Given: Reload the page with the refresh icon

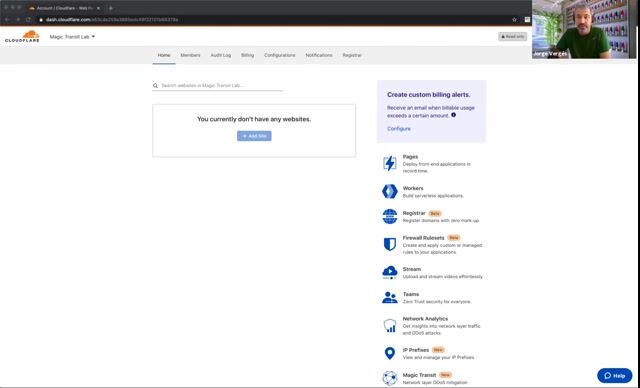Looking at the screenshot, I should [28, 20].
